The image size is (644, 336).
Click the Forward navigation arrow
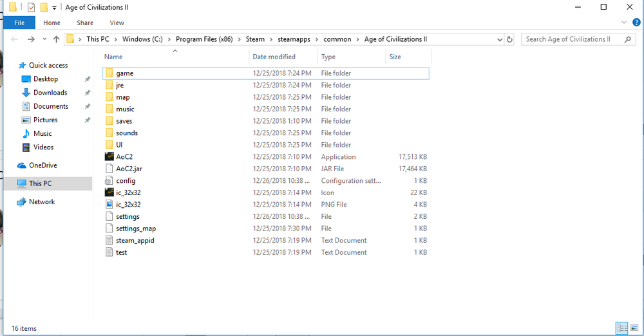[31, 39]
